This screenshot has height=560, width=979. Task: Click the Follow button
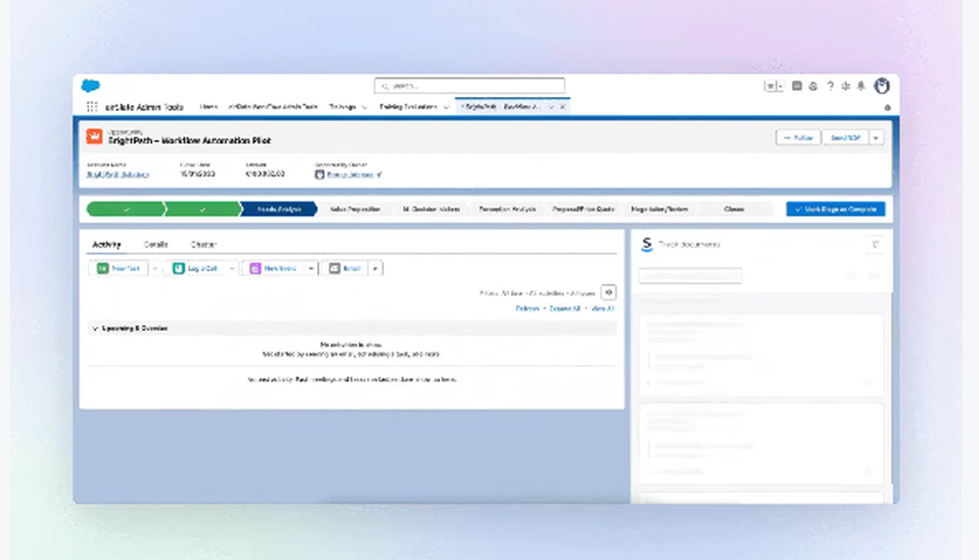click(x=798, y=138)
